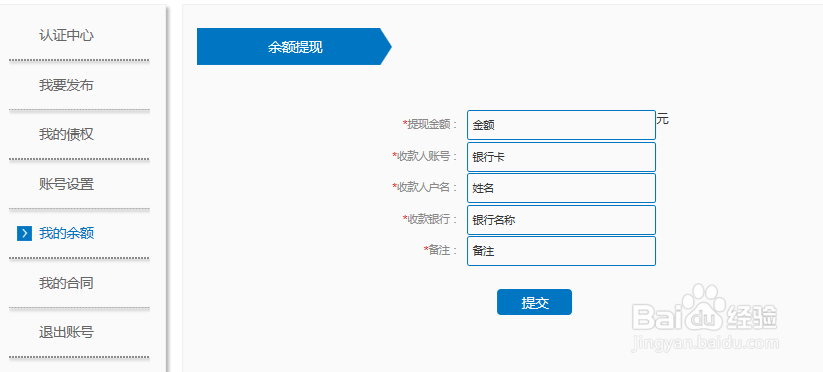Click the 收款银行 field label
The height and width of the screenshot is (372, 823).
431,219
